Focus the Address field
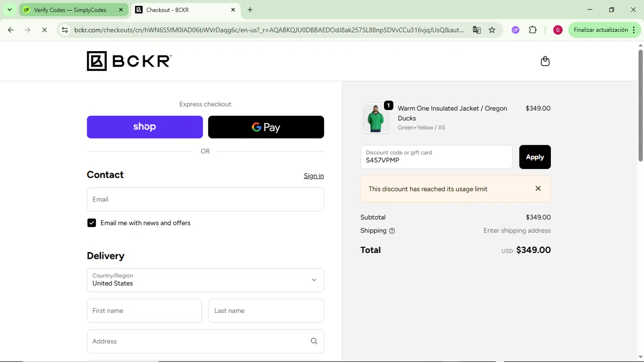This screenshot has width=644, height=362. [205, 341]
